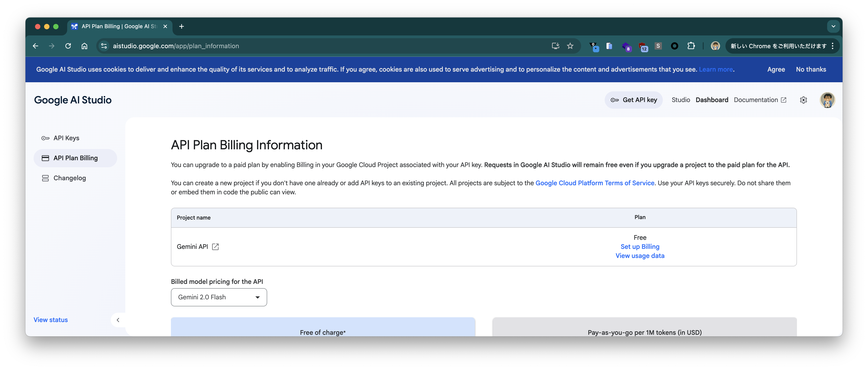Bookmark this page with star icon
868x370 pixels.
pyautogui.click(x=570, y=46)
